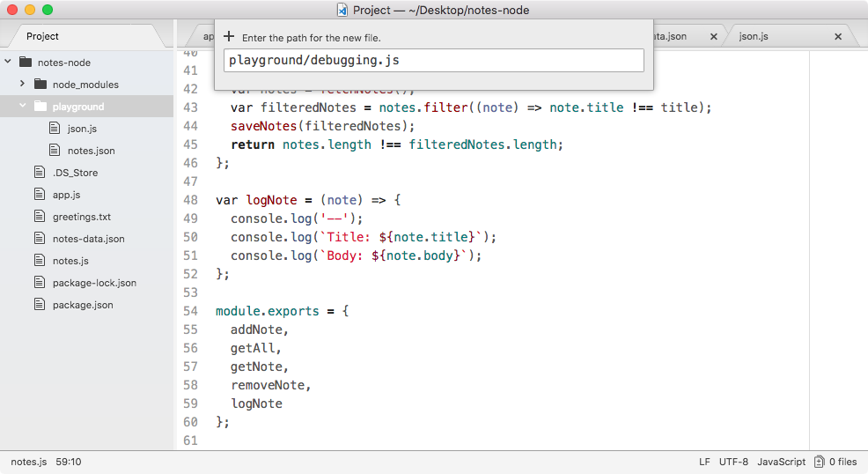Viewport: 868px width, 474px height.
Task: Select the playground folder label
Action: [78, 107]
